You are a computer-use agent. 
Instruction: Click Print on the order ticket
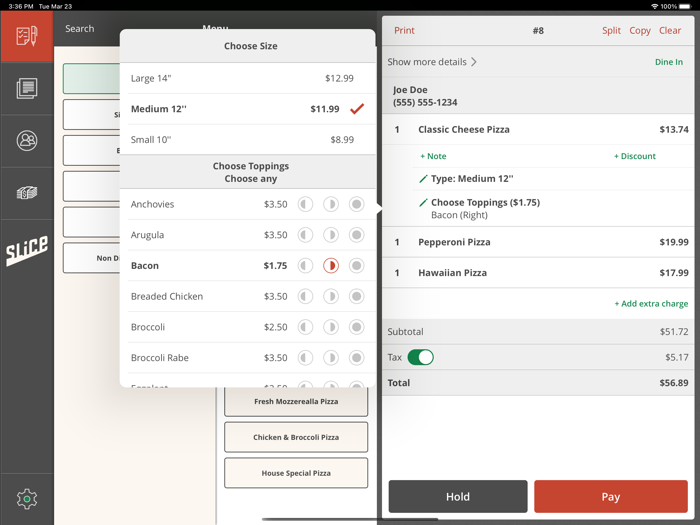[x=404, y=30]
